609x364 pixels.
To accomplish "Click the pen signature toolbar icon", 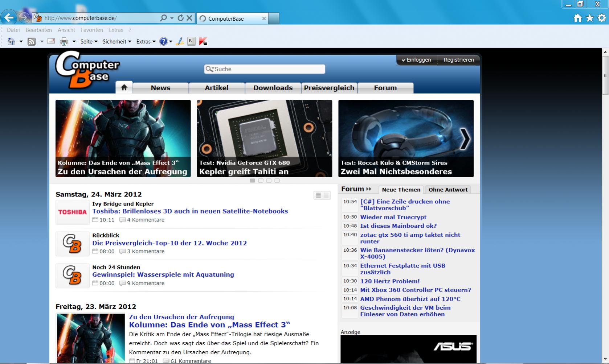I will pyautogui.click(x=180, y=41).
